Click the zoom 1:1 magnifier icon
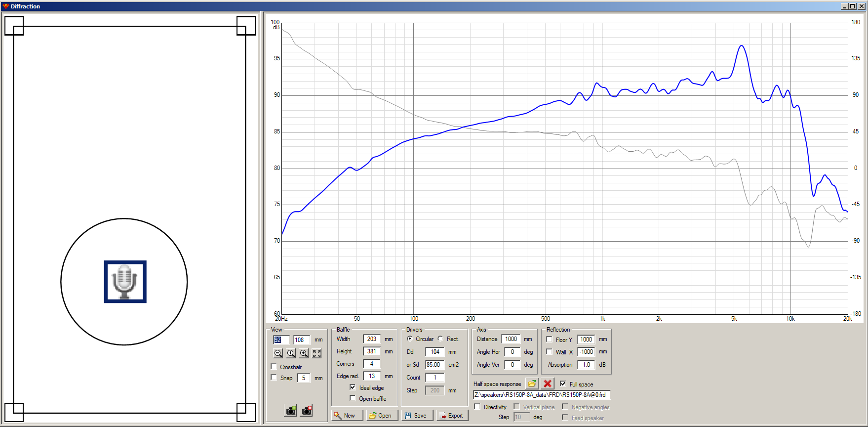This screenshot has width=868, height=427. coord(291,353)
